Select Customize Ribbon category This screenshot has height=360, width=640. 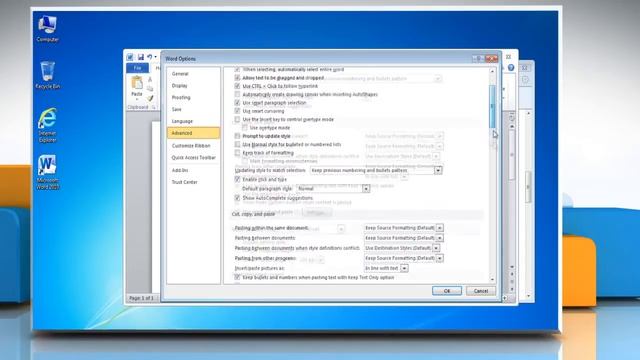[x=191, y=146]
